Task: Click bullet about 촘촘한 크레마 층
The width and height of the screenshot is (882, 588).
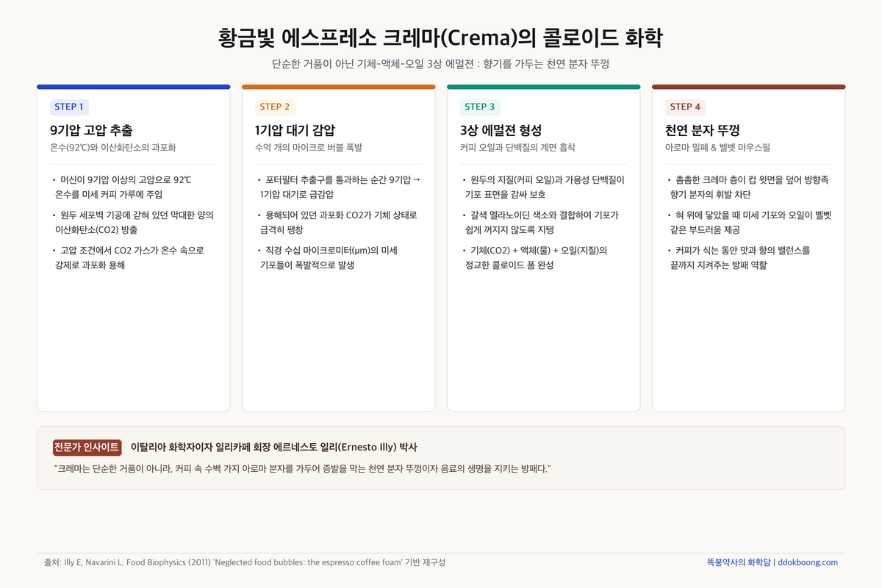Action: 747,187
